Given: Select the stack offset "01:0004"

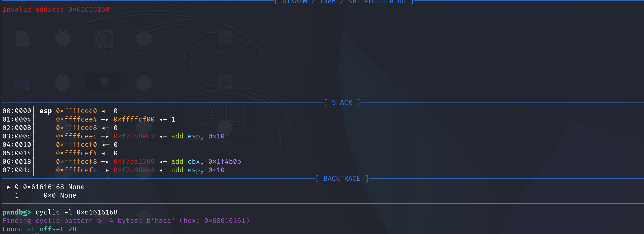Looking at the screenshot, I should [17, 119].
